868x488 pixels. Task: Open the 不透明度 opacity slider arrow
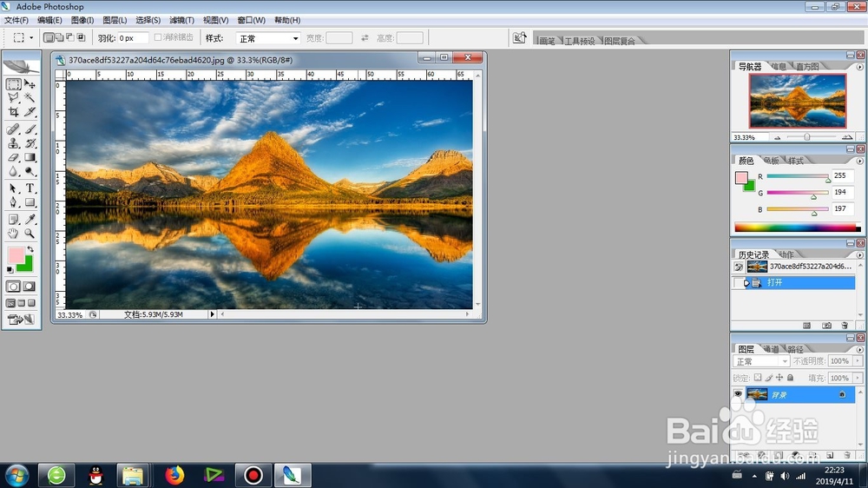[x=858, y=360]
